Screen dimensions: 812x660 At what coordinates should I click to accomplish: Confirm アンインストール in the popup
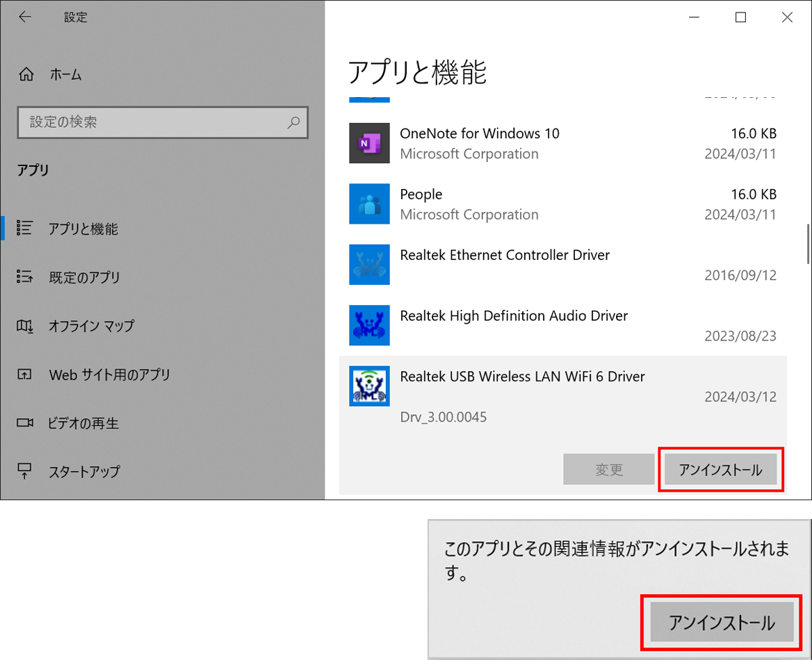(722, 622)
